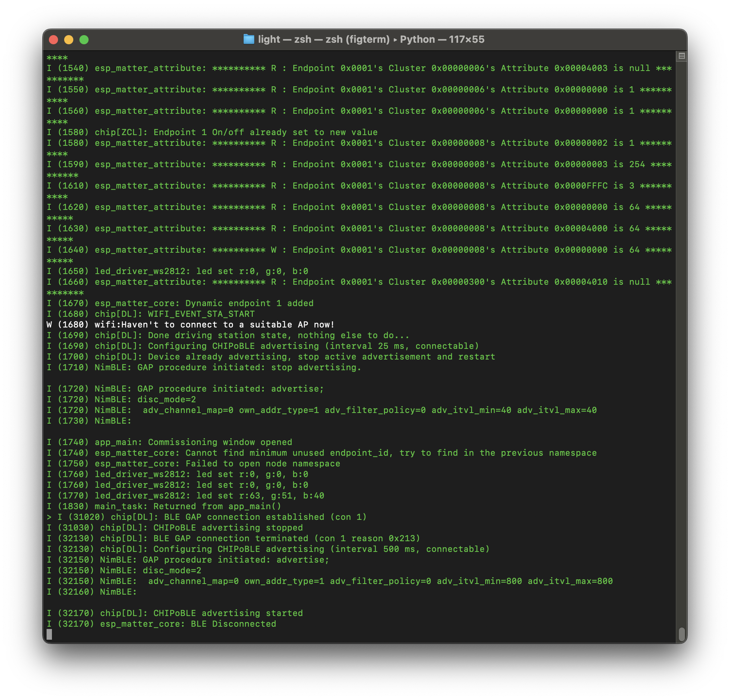The width and height of the screenshot is (730, 700).
Task: Click the terminal scrollbar thumb
Action: point(682,634)
